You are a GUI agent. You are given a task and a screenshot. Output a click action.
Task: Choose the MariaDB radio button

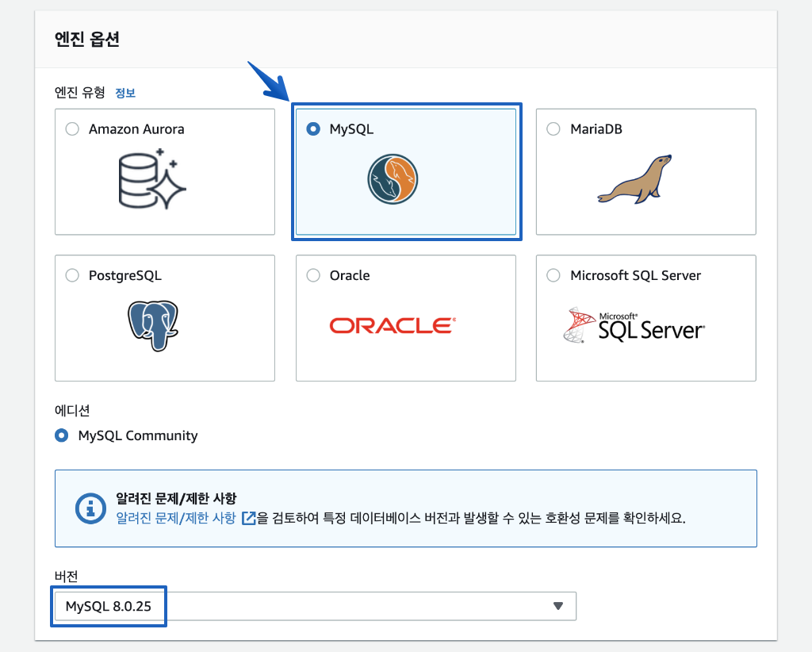pyautogui.click(x=553, y=129)
